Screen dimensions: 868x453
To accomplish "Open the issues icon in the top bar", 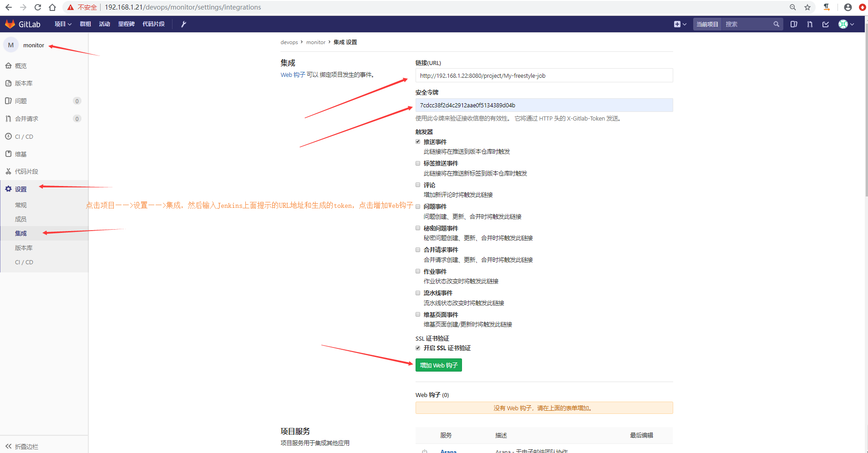I will pyautogui.click(x=794, y=24).
